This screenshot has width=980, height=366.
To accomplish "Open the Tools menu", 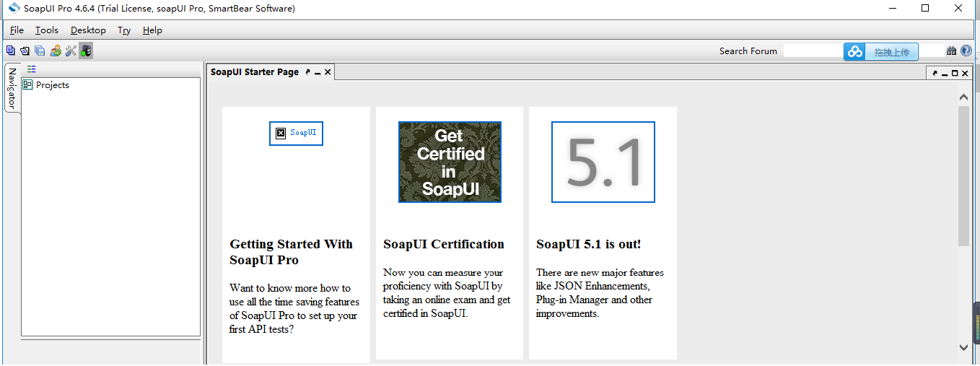I will (47, 30).
